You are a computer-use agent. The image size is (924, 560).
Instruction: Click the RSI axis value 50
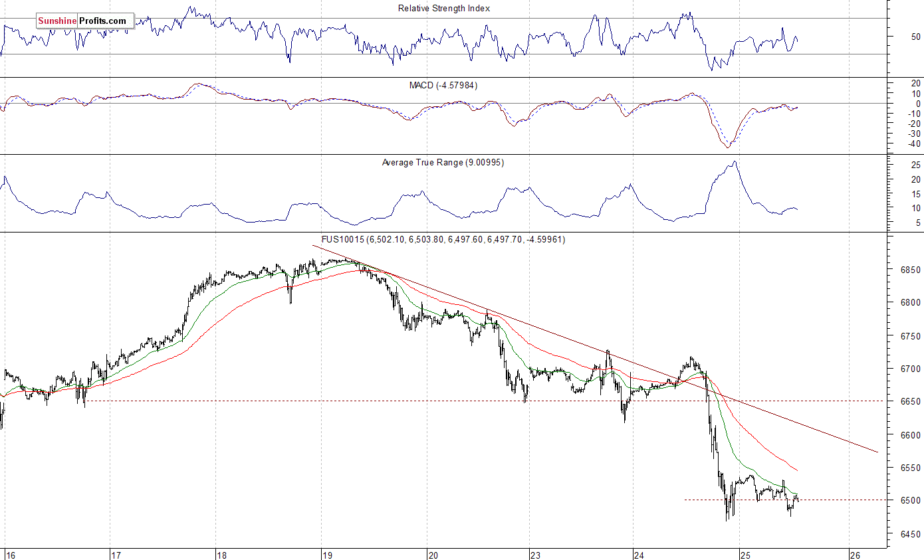click(x=915, y=37)
